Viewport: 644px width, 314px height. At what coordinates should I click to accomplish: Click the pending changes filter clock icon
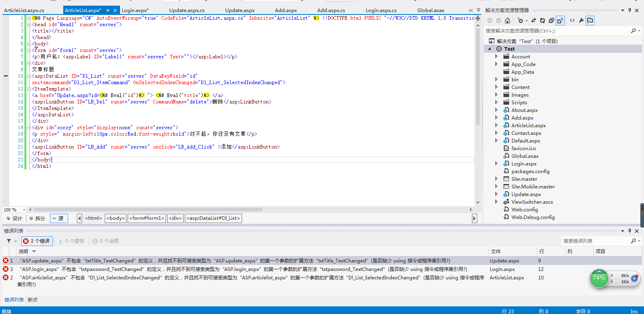pyautogui.click(x=520, y=21)
